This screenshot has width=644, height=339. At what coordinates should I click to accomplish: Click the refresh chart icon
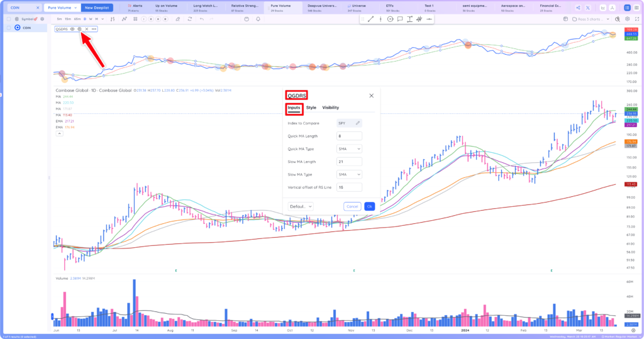[190, 19]
